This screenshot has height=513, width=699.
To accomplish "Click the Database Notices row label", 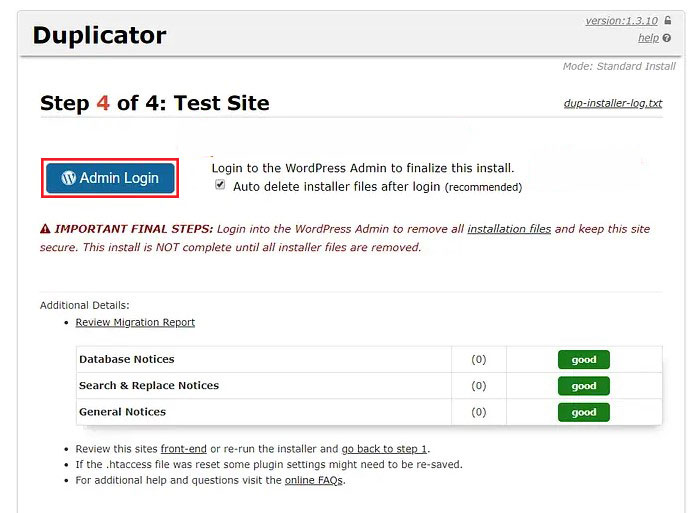I will click(x=127, y=359).
